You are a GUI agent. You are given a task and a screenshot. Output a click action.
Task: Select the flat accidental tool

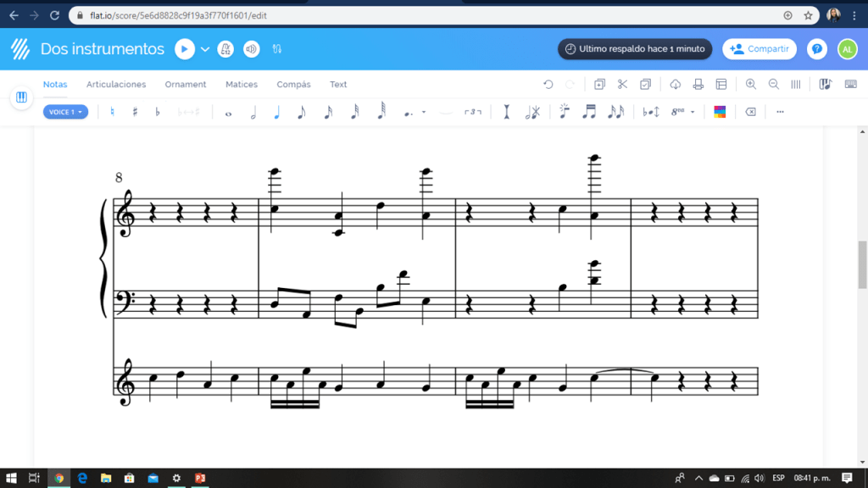(x=157, y=112)
